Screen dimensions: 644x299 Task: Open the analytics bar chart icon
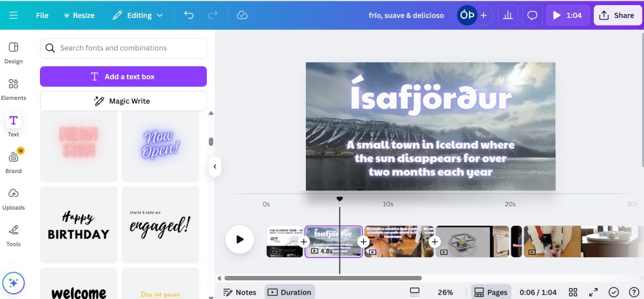click(508, 15)
